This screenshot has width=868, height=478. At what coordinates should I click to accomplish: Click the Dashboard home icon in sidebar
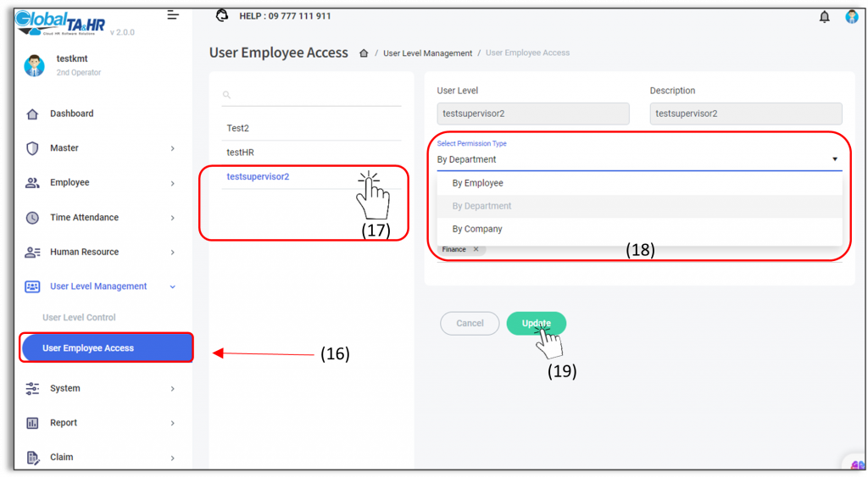pos(32,114)
